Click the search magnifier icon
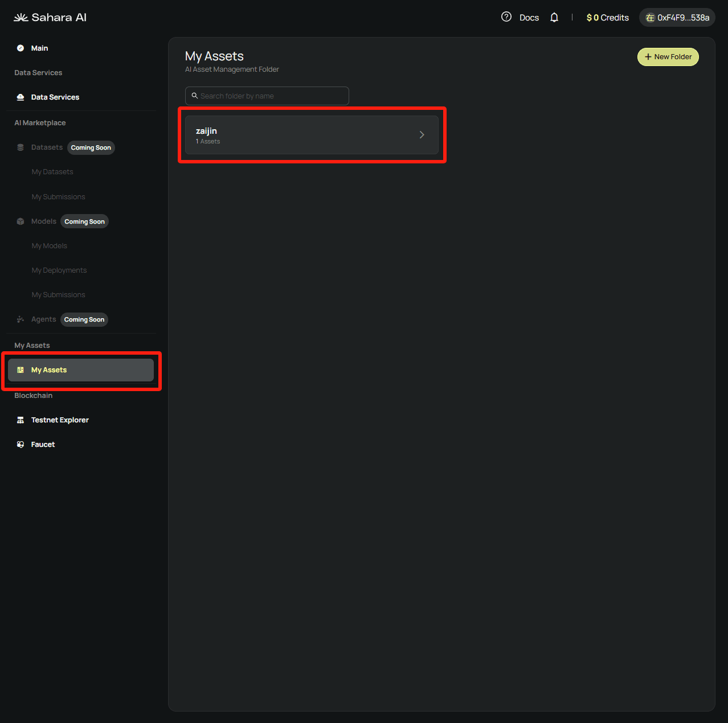 tap(195, 96)
